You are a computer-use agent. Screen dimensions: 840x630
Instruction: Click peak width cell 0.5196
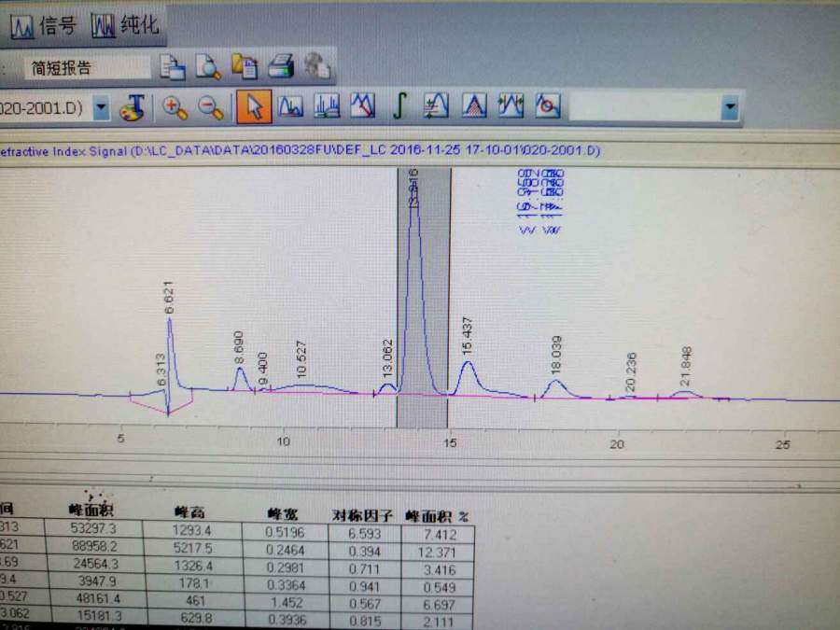coord(285,533)
